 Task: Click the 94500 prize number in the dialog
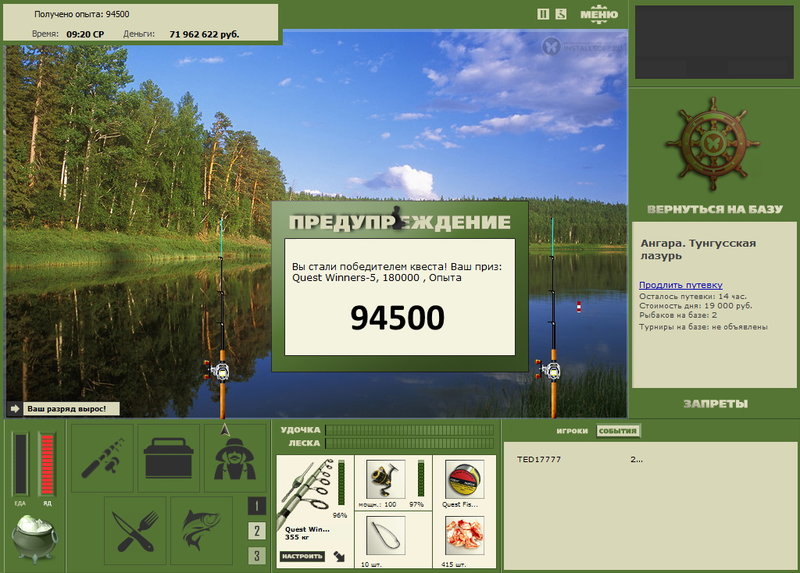pos(397,317)
